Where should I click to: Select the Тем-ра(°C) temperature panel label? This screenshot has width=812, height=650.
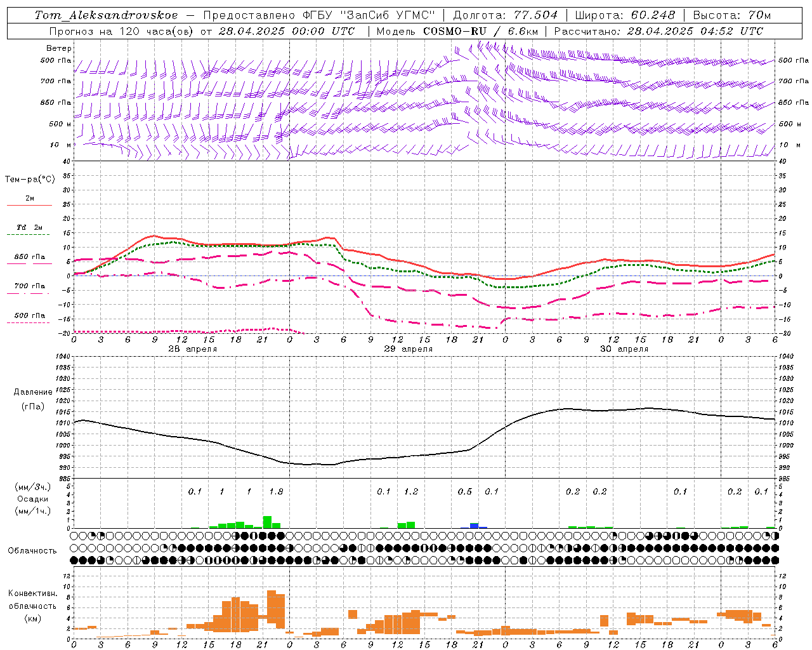tap(30, 180)
